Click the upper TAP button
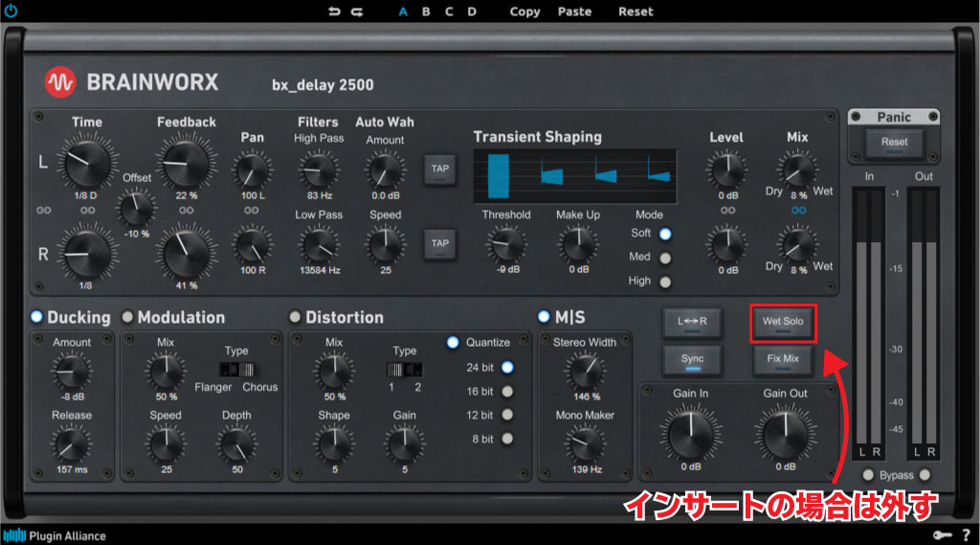Screen dimensions: 980x545 (440, 170)
